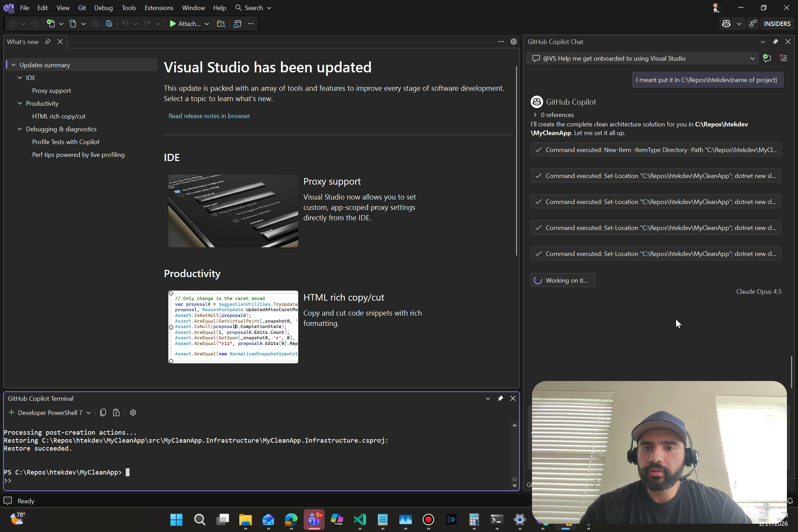Open the toolbar overflow ellipsis menu
Screen dimensions: 798x532
tap(251, 24)
